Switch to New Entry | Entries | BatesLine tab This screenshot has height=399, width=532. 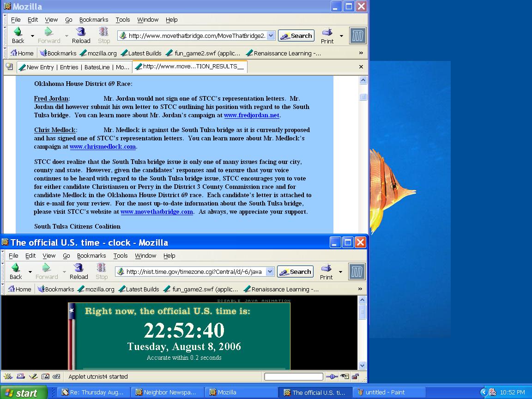(x=74, y=67)
